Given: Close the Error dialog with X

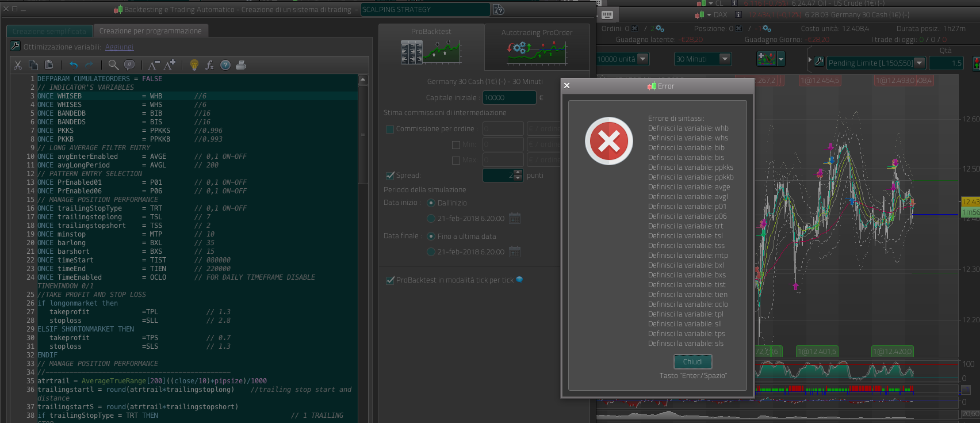Looking at the screenshot, I should coord(566,86).
